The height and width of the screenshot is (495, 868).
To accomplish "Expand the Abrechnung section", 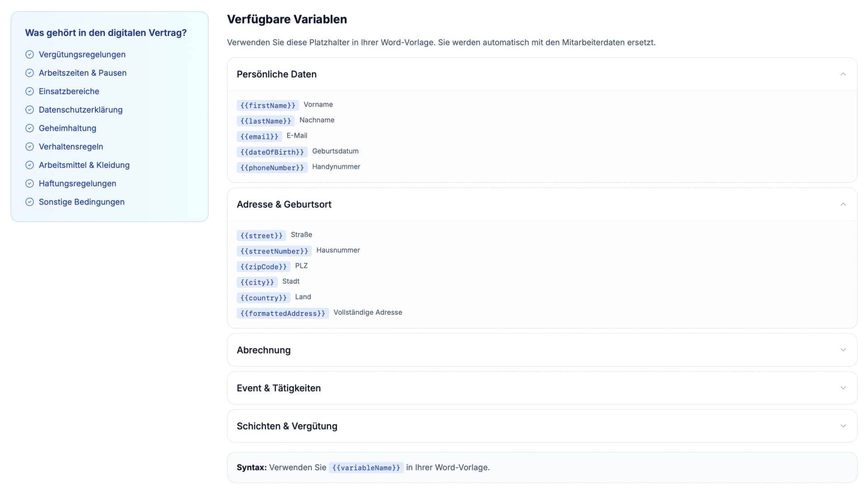I will 843,350.
